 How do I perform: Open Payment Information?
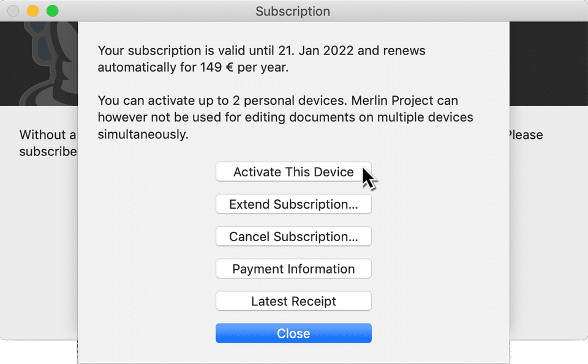(x=293, y=269)
